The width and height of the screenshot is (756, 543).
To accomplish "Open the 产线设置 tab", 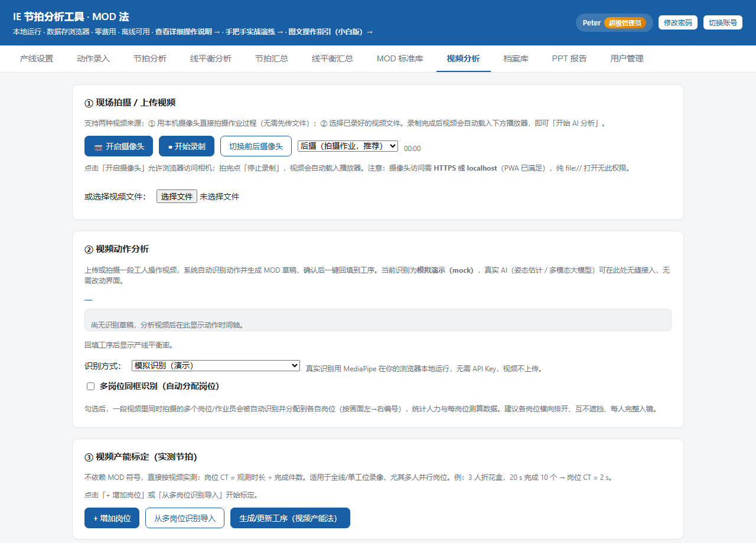I will [x=37, y=58].
